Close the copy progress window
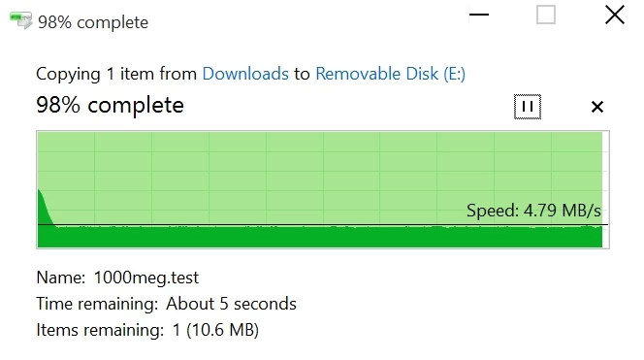The image size is (644, 360). click(615, 15)
